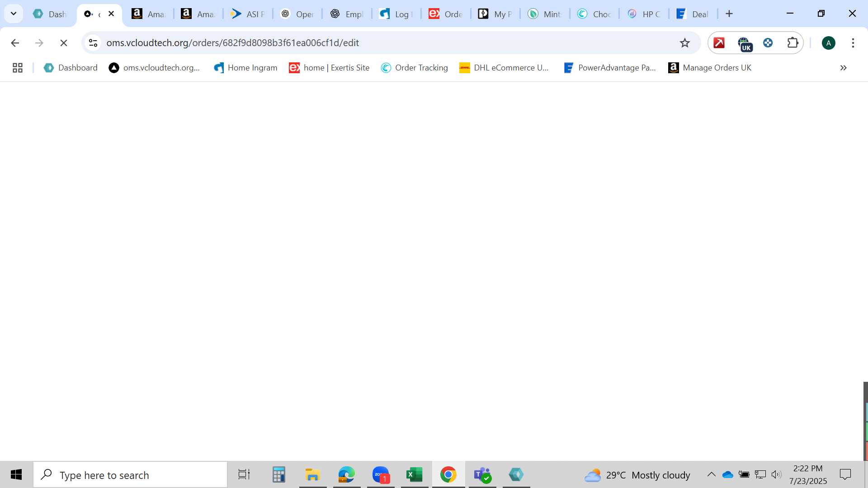Open File Explorer from taskbar
The width and height of the screenshot is (868, 488).
313,475
